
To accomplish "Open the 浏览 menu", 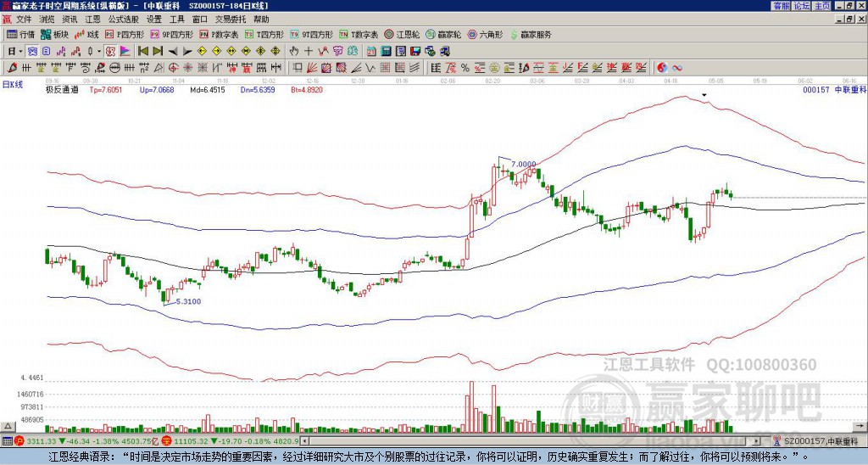I will click(x=47, y=20).
